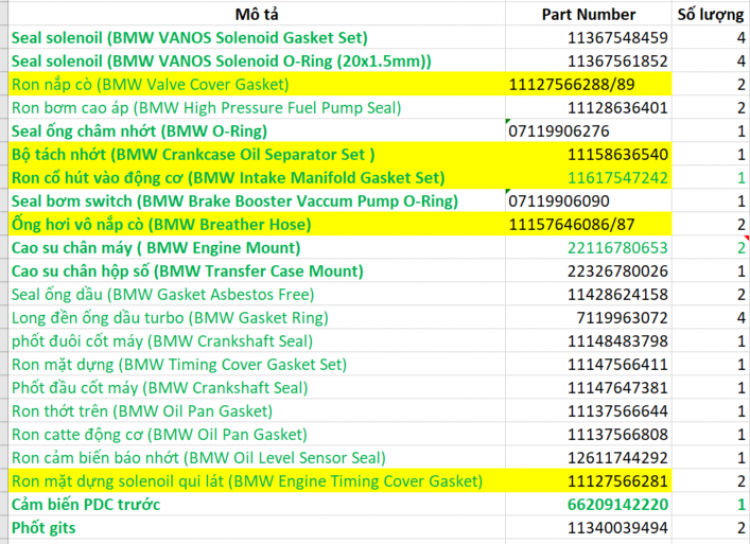The width and height of the screenshot is (750, 544).
Task: Click part number 11157646086/87
Action: pos(588,224)
